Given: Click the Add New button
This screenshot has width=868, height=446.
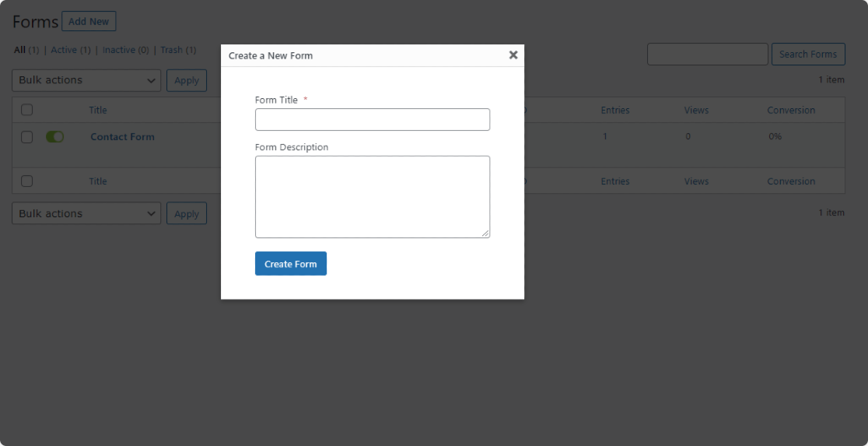Looking at the screenshot, I should pos(89,22).
